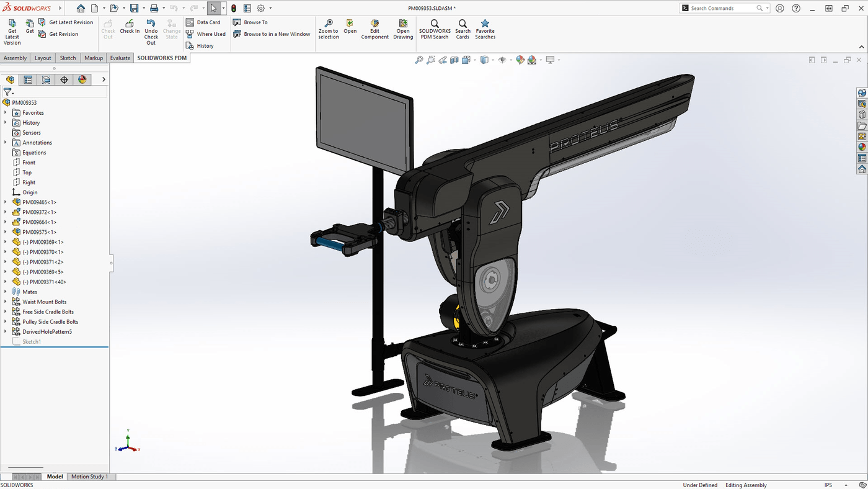Open the Edit Appearance tool

pyautogui.click(x=520, y=60)
